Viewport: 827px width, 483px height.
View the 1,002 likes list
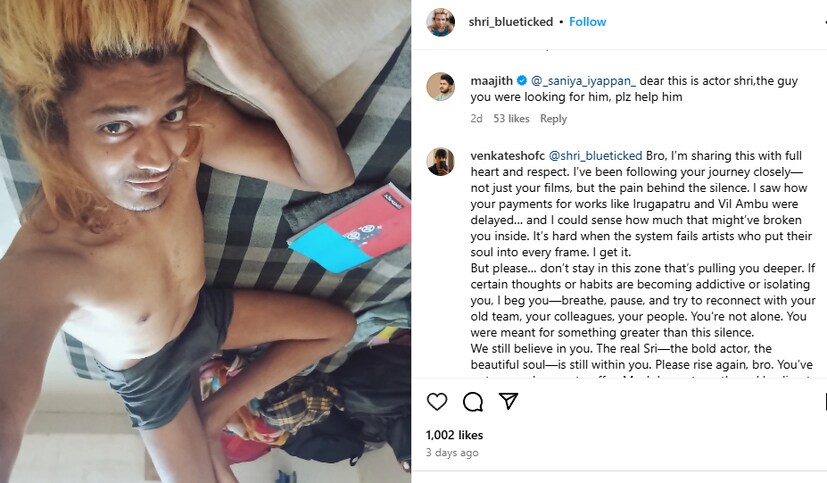(x=455, y=435)
